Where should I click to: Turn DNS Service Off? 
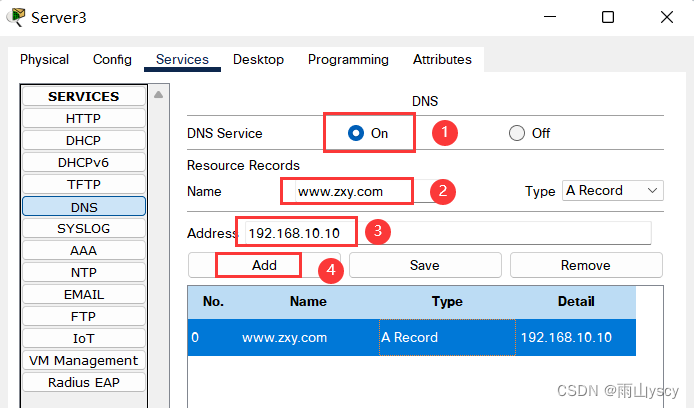point(517,133)
